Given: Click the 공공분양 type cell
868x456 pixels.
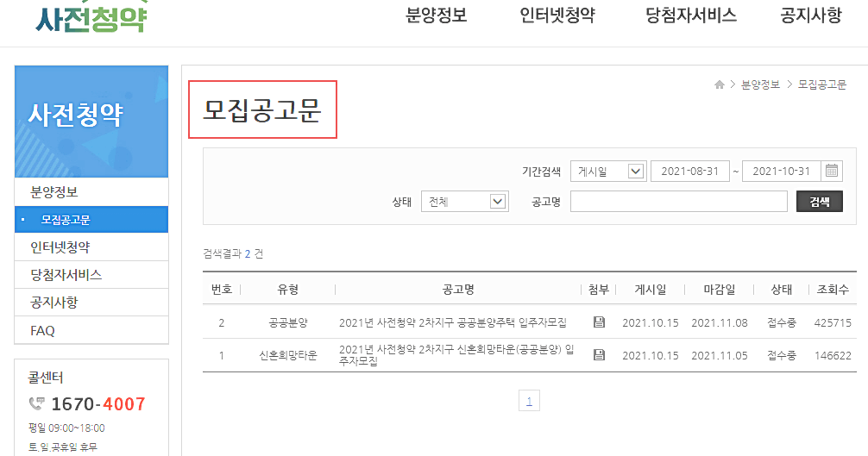Looking at the screenshot, I should point(288,322).
